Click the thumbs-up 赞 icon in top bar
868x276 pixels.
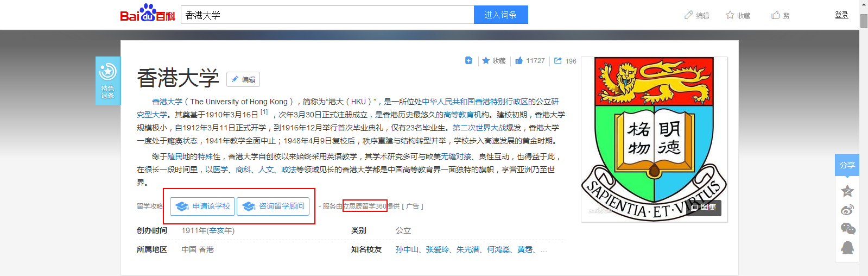pos(776,15)
